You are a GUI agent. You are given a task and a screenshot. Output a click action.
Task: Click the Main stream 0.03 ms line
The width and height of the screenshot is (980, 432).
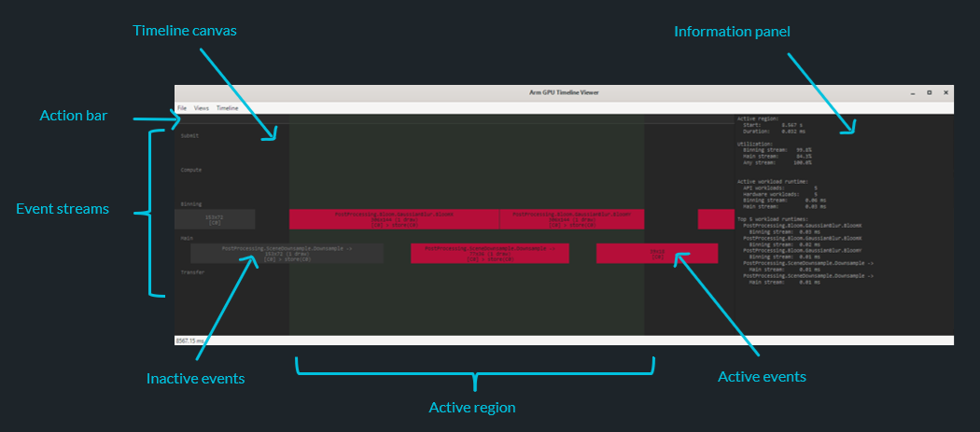[x=784, y=206]
